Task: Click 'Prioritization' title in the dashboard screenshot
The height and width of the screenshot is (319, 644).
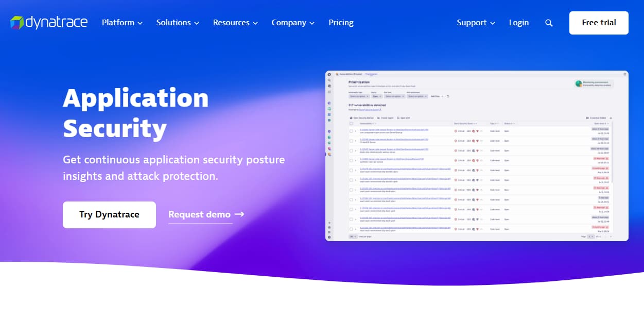Action: 359,82
